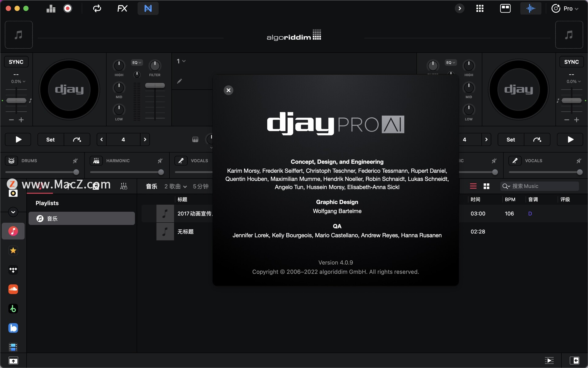This screenshot has height=368, width=588.
Task: Open the video library source
Action: tap(13, 347)
